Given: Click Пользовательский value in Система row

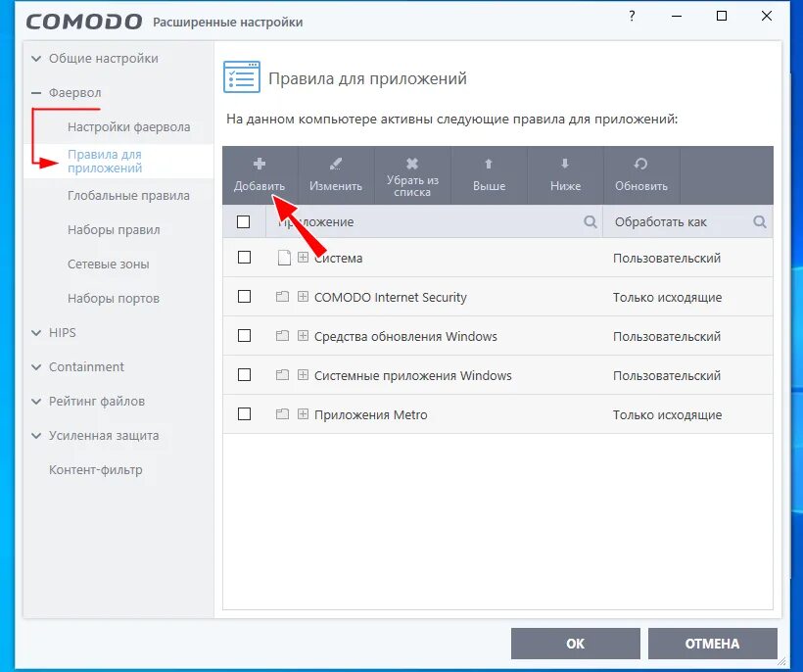Looking at the screenshot, I should [667, 259].
